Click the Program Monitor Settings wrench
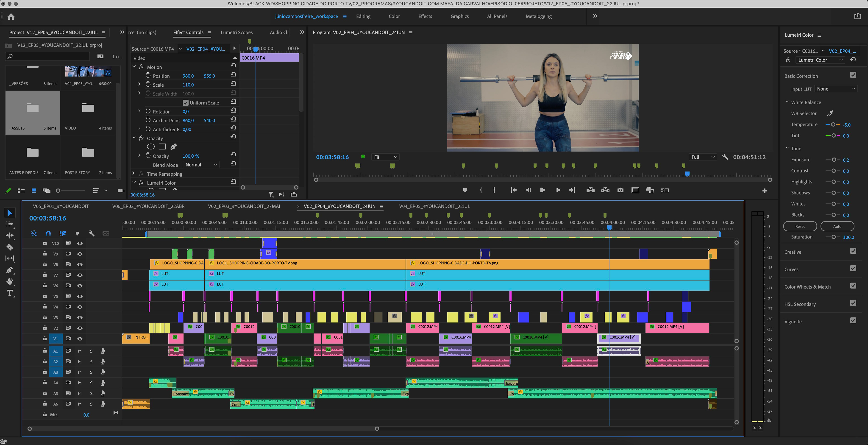868x445 pixels. click(x=725, y=157)
